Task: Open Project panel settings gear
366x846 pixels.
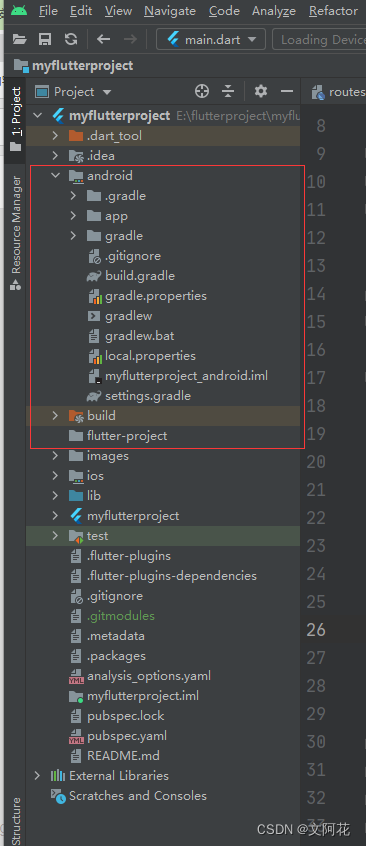Action: click(261, 91)
